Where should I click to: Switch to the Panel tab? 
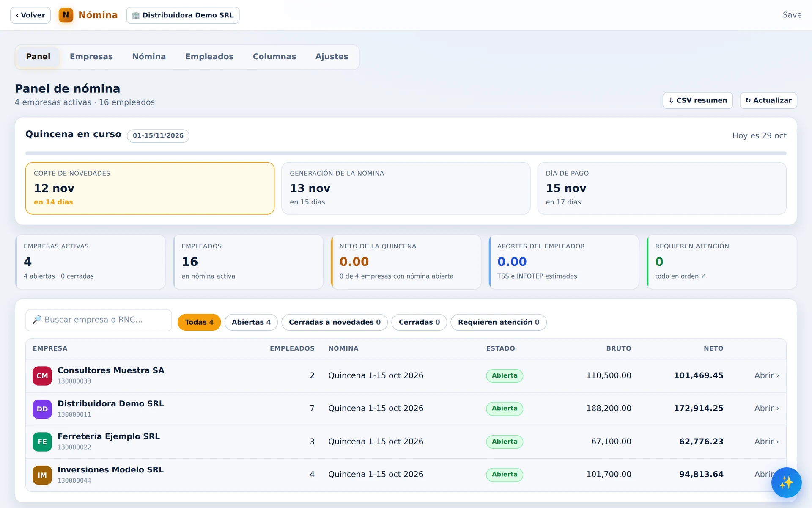point(38,57)
